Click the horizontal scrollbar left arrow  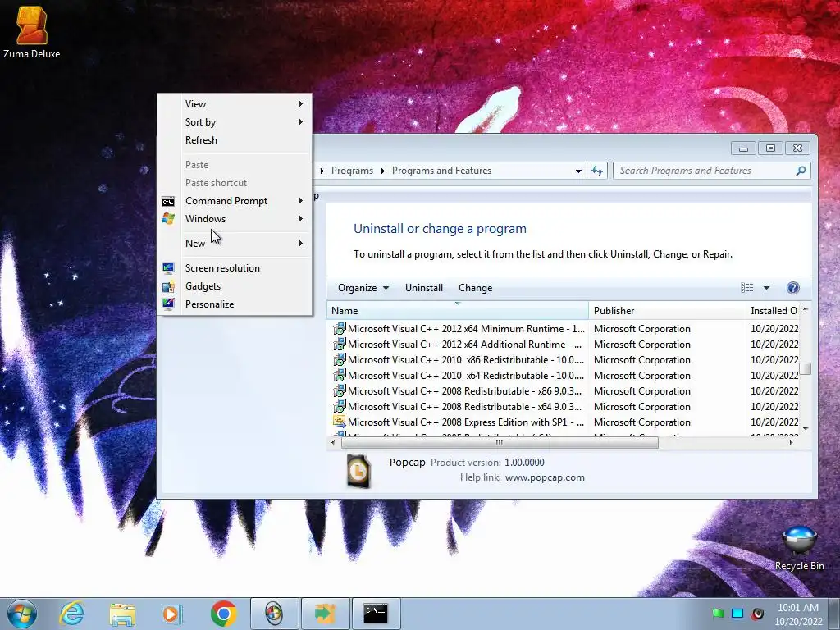(x=333, y=442)
